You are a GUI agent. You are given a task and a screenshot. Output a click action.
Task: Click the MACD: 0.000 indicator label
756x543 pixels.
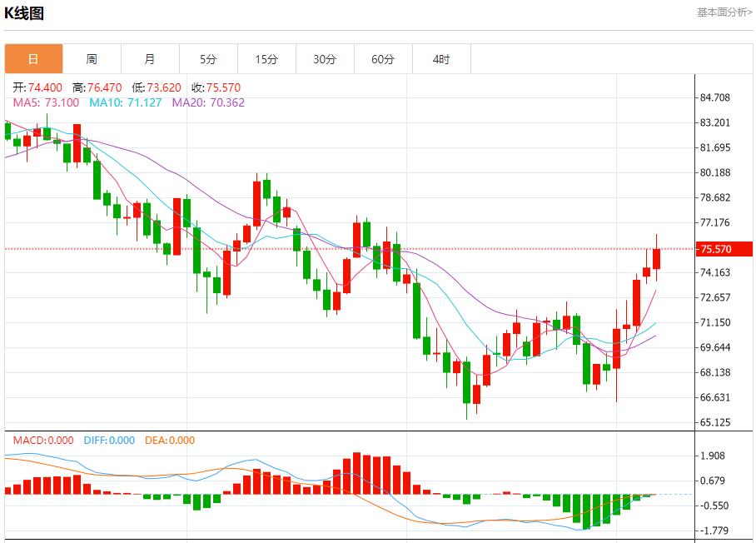pyautogui.click(x=42, y=441)
